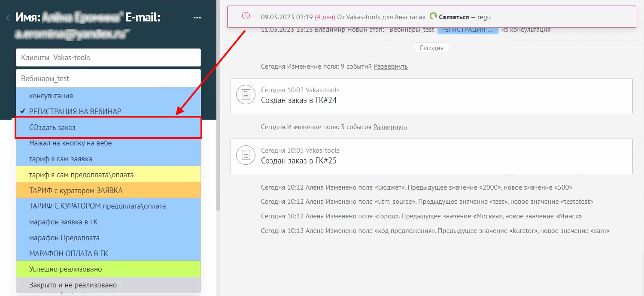Screen dimensions: 644x296
Task: Click the green refresh icon near Связаться
Action: [433, 17]
